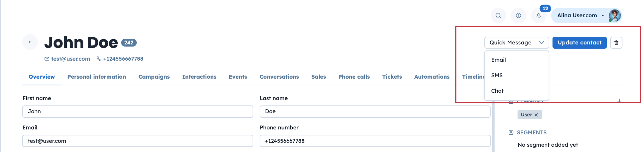Image resolution: width=644 pixels, height=152 pixels.
Task: Focus the Phone number field
Action: click(375, 141)
